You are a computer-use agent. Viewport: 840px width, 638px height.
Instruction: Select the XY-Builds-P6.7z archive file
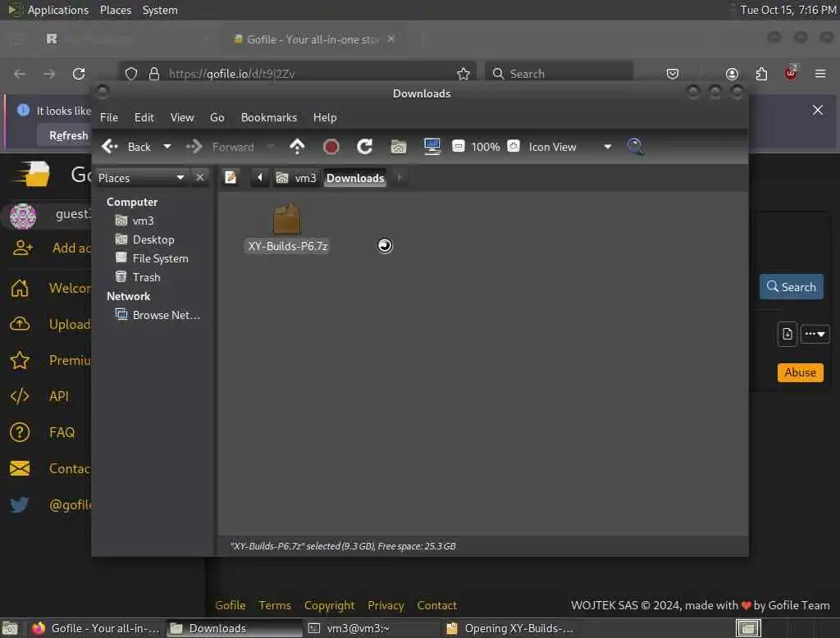[287, 228]
